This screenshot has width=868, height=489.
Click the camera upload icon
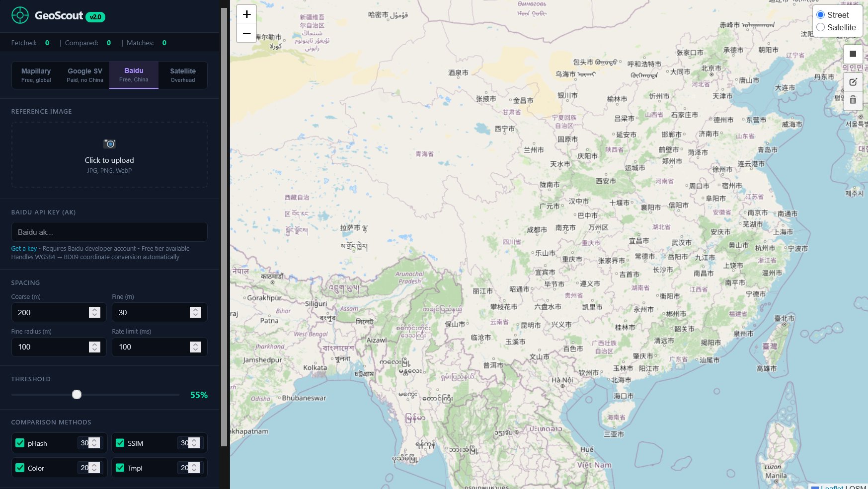[x=109, y=144]
